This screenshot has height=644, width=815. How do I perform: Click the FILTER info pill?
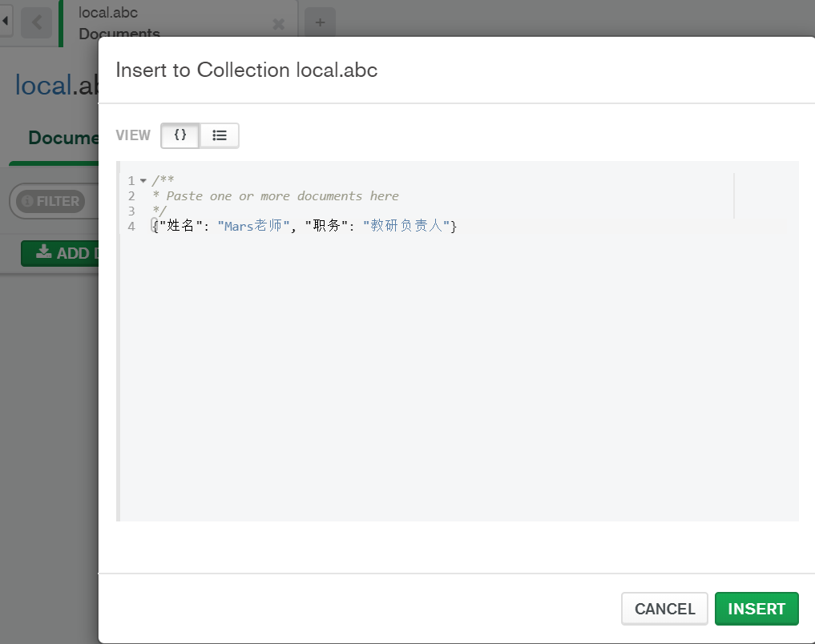50,201
